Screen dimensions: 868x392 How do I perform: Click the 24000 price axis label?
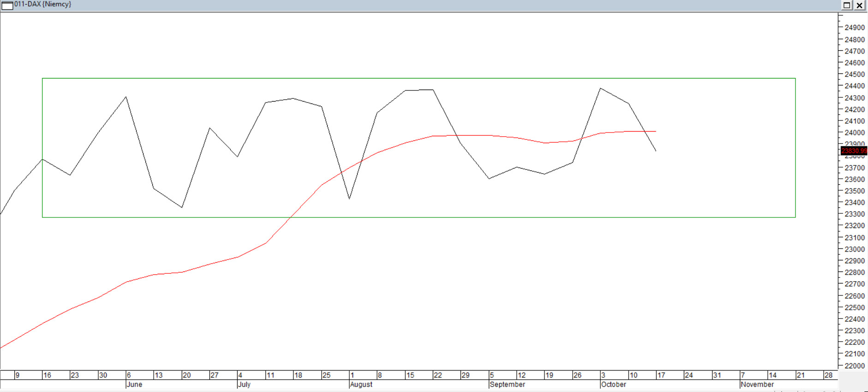point(854,133)
